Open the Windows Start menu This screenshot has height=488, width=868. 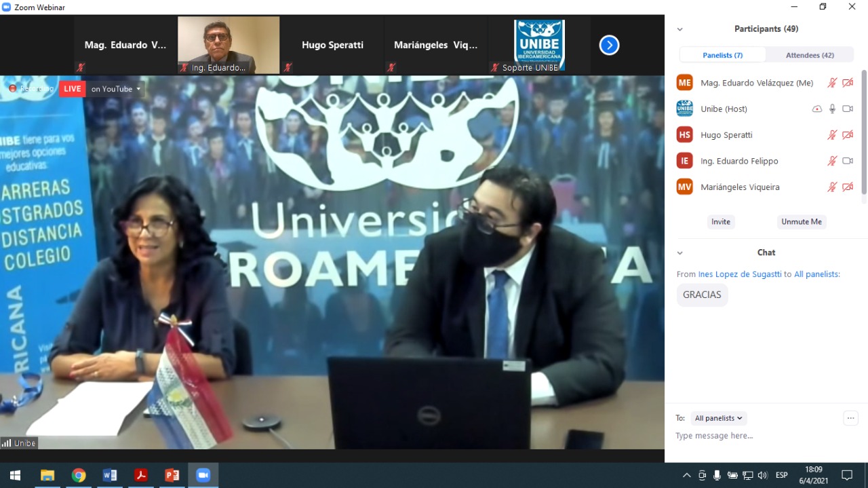[15, 475]
